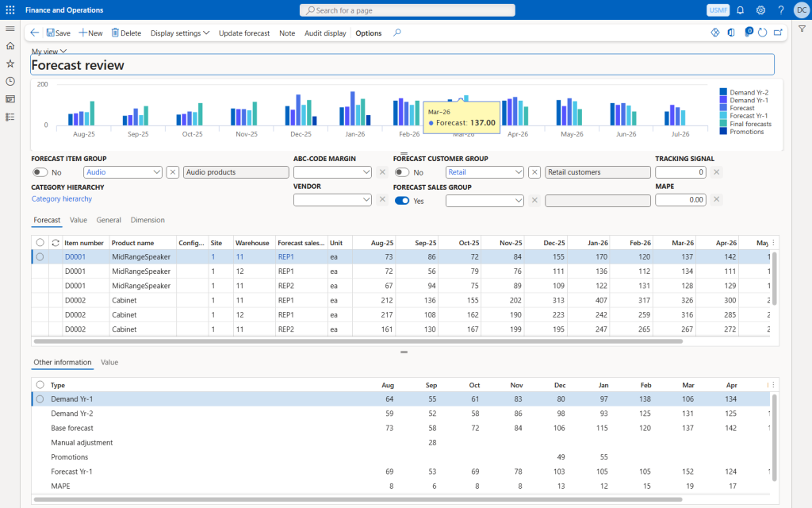Turn off the Forecast Sales Group toggle
The width and height of the screenshot is (812, 508).
tap(402, 201)
